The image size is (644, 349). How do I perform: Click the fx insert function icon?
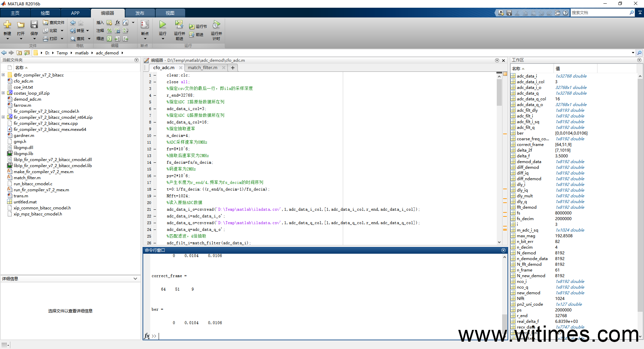[x=117, y=22]
